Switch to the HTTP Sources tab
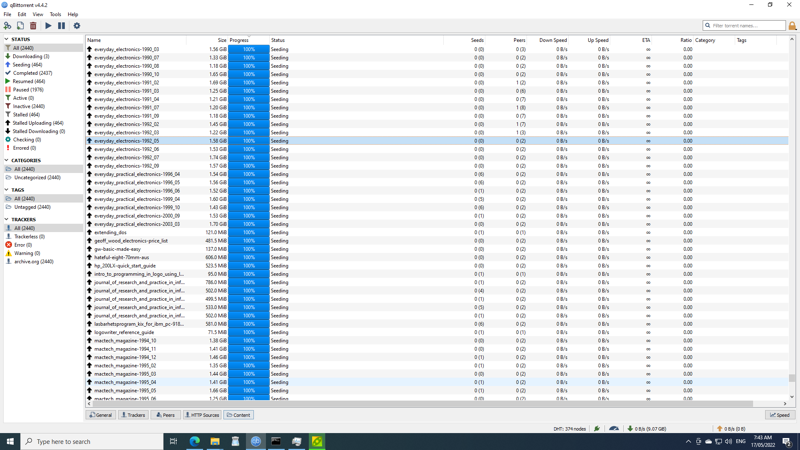 pos(202,415)
